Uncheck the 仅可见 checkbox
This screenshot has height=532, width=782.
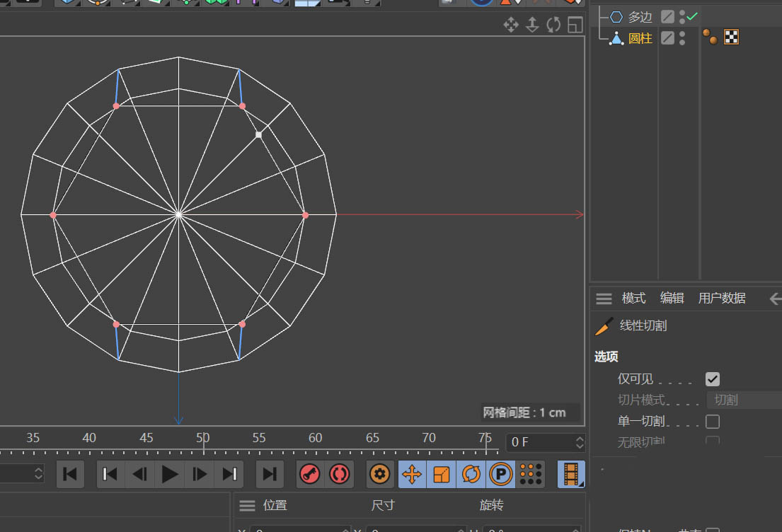pyautogui.click(x=713, y=379)
